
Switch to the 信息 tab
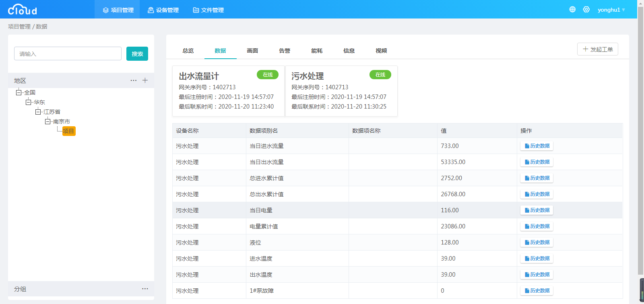coord(349,51)
